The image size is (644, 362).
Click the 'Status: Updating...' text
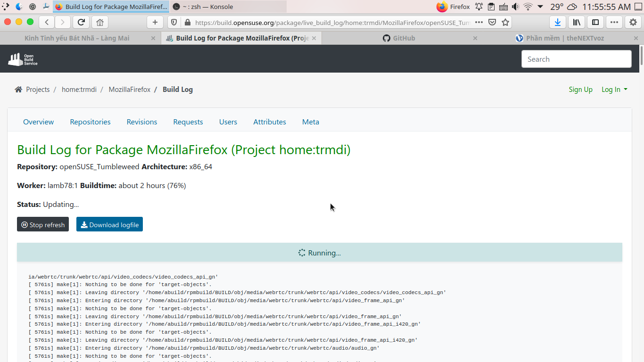click(48, 205)
